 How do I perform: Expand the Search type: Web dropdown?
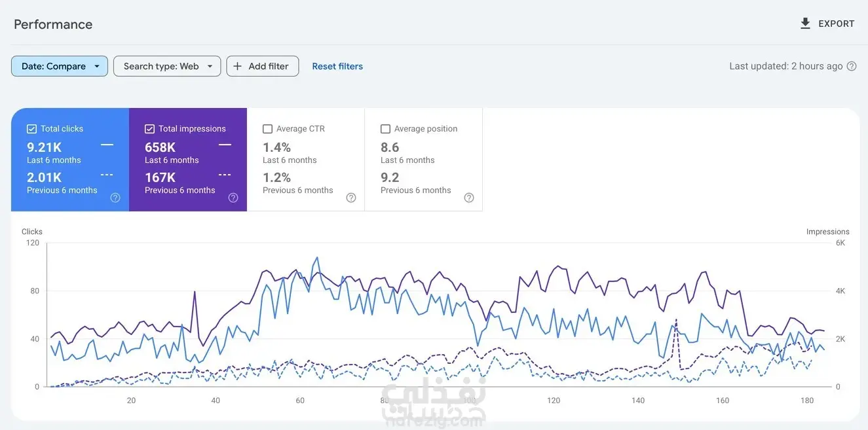click(x=167, y=66)
